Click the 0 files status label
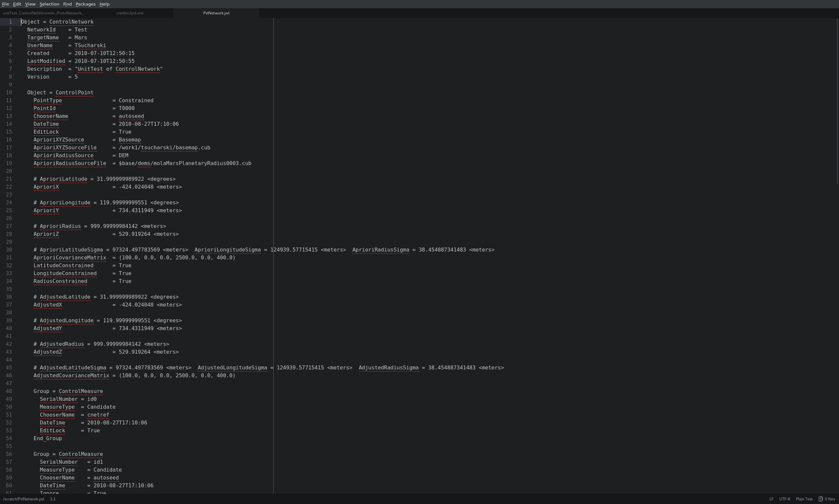Screen dimensions: 839x504 tap(830, 499)
